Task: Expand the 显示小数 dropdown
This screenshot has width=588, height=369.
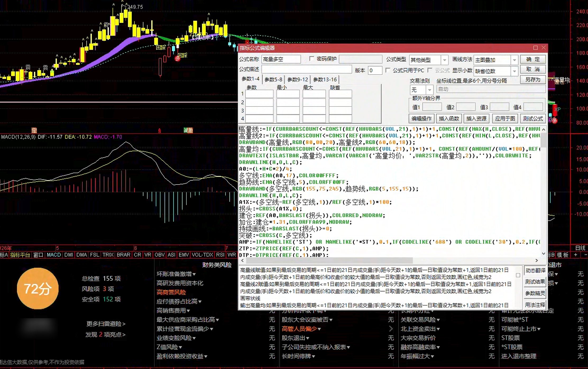Action: click(514, 71)
